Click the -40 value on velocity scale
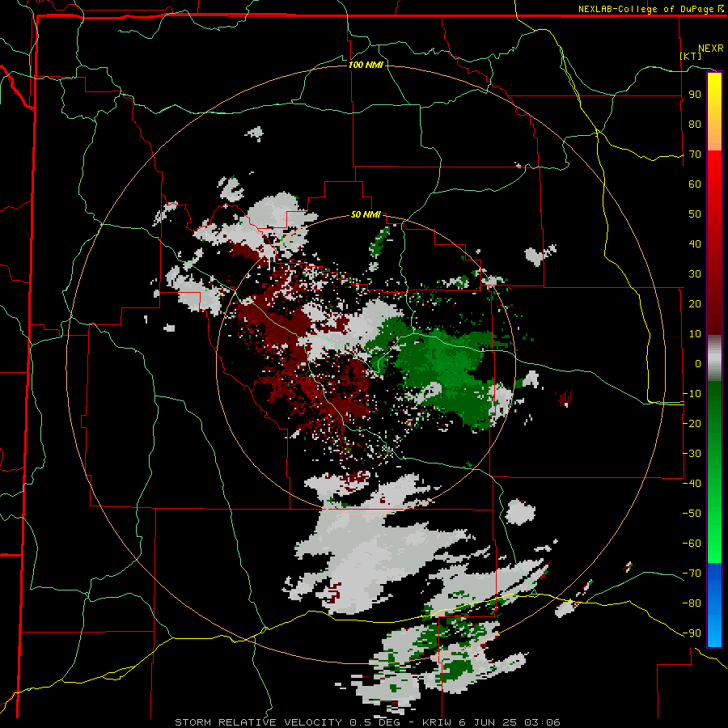728x728 pixels. pos(692,484)
